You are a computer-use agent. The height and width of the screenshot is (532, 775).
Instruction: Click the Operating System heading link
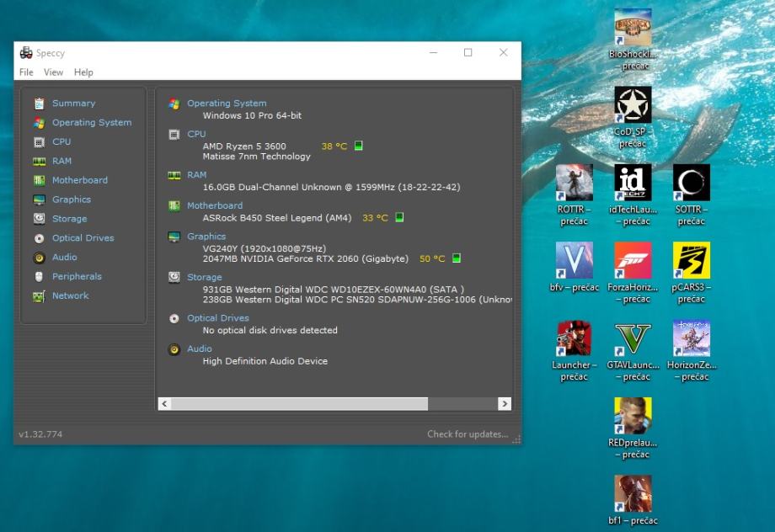pos(227,104)
